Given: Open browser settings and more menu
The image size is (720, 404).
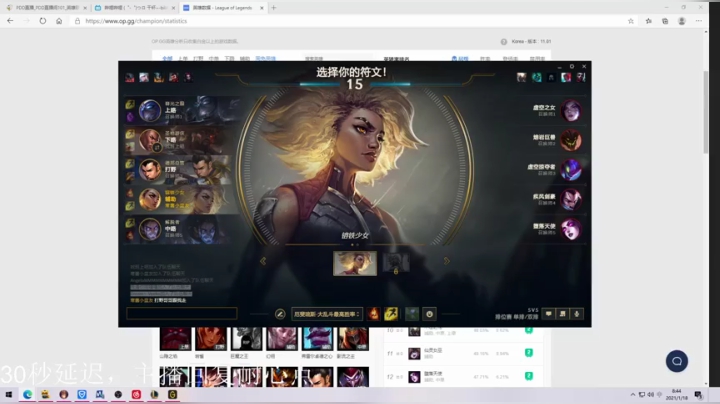Looking at the screenshot, I should click(x=698, y=21).
